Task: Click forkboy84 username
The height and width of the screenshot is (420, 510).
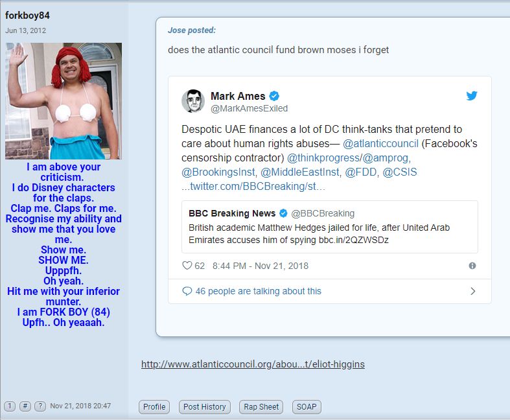Action: [x=27, y=16]
